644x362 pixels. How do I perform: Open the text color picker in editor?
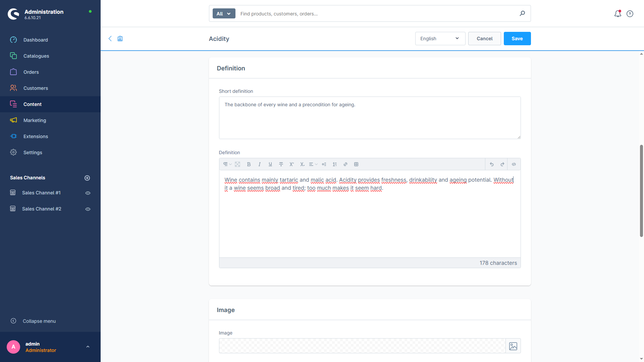pos(237,164)
